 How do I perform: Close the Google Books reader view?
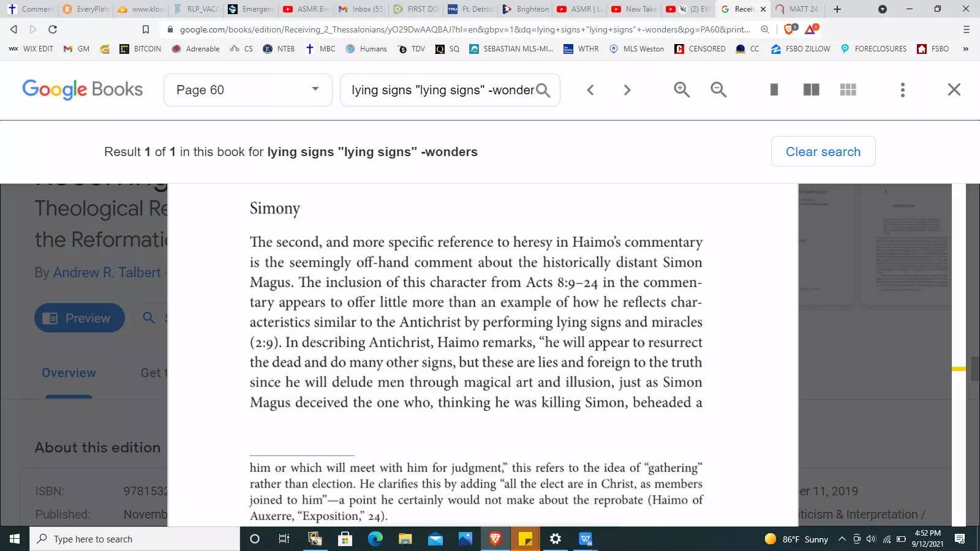[x=954, y=90]
